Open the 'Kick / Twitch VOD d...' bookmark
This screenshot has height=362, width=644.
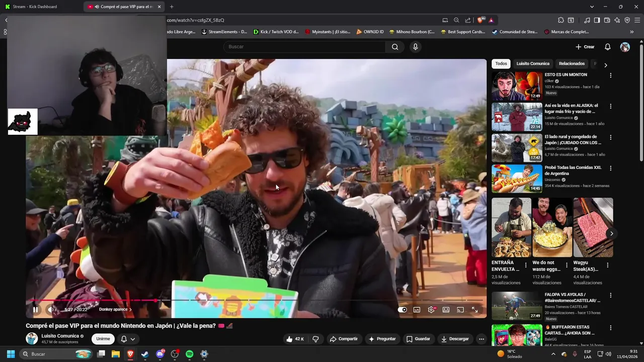pyautogui.click(x=276, y=32)
